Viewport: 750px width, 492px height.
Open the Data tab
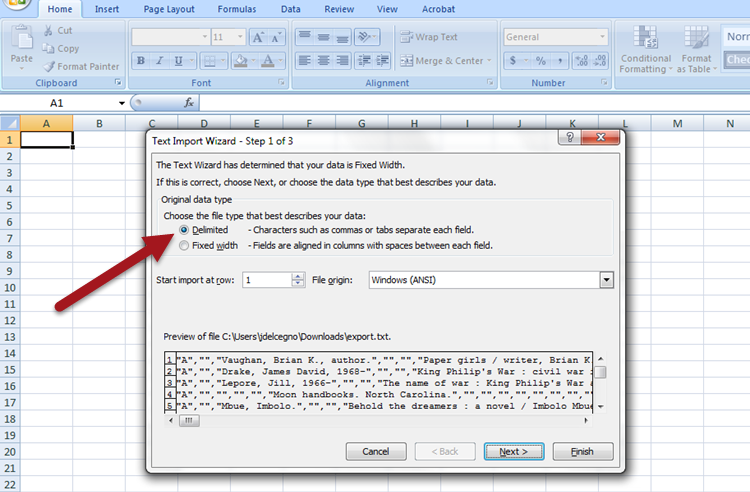[x=290, y=9]
